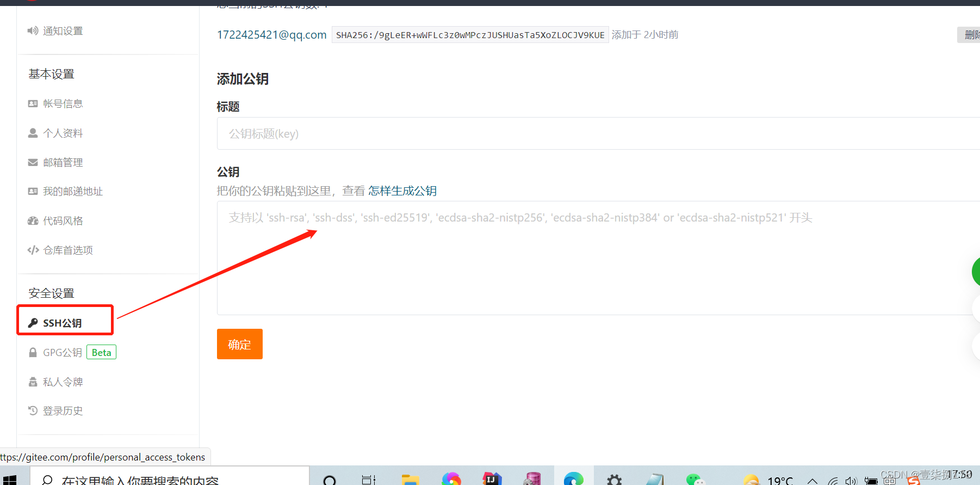
Task: Click the Windows taskbar search box
Action: (x=170, y=476)
